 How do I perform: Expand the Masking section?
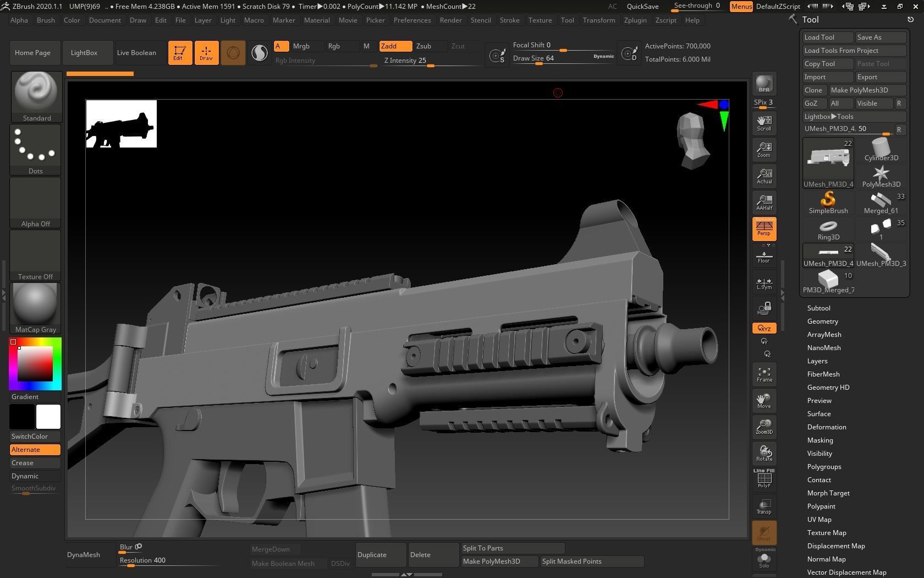(x=820, y=440)
